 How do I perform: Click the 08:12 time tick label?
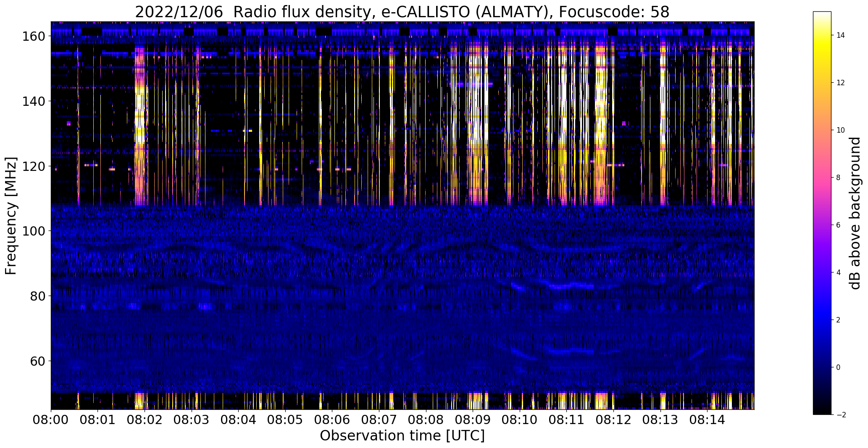[613, 419]
